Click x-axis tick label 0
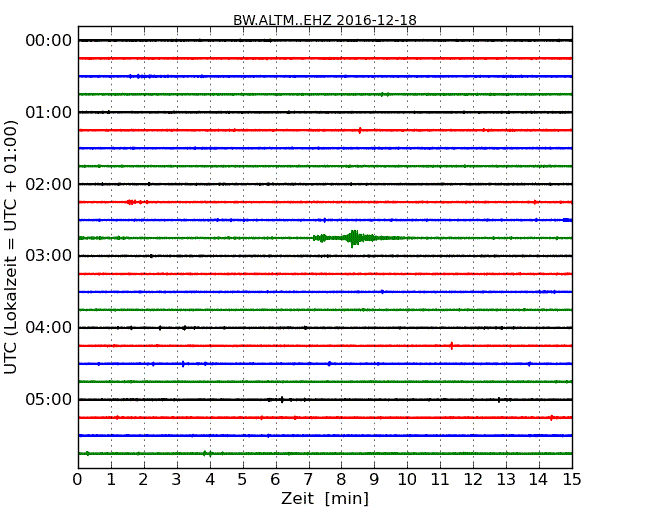Screen dimensions: 650x520 pyautogui.click(x=78, y=479)
